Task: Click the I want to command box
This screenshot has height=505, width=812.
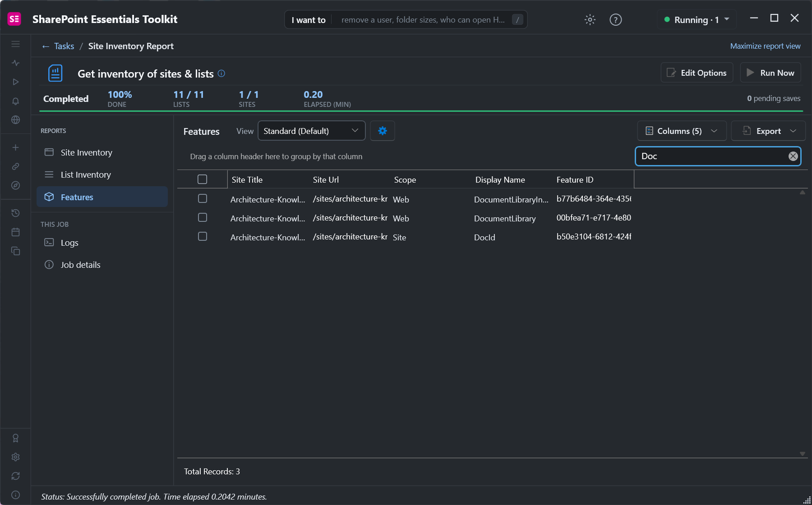Action: 406,20
